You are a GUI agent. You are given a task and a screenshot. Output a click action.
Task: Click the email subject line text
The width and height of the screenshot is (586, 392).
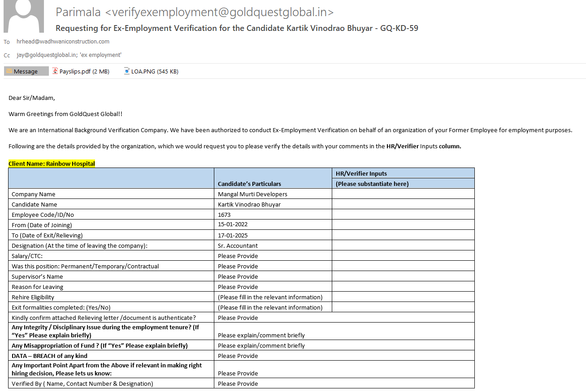[237, 28]
